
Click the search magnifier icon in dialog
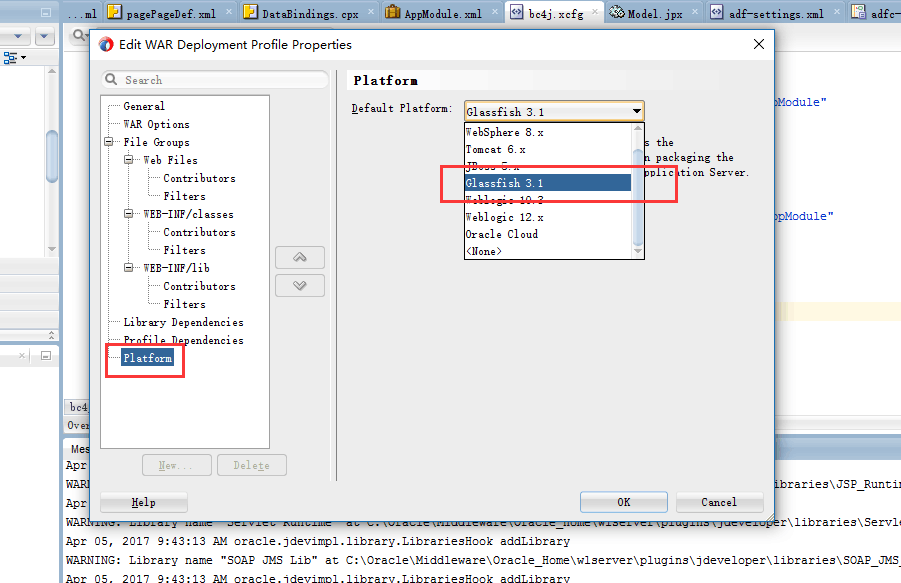(x=111, y=79)
